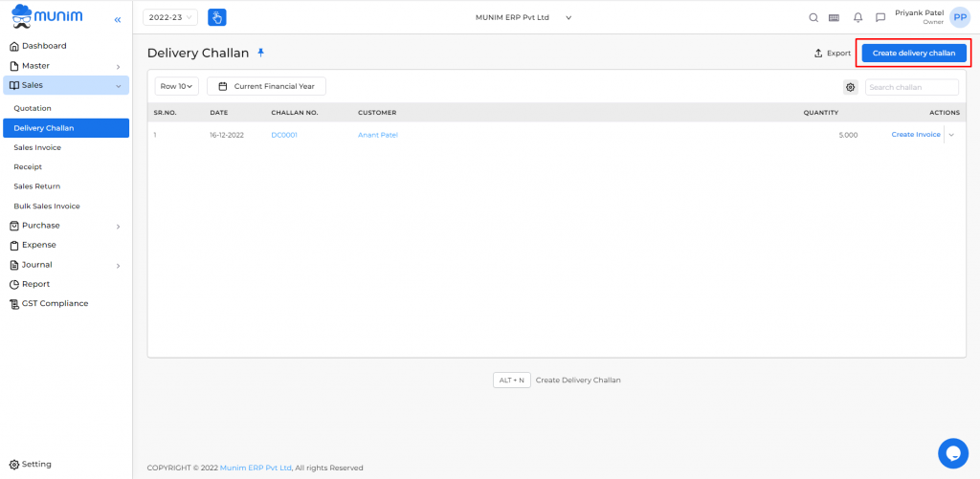Open the Row 10 page size dropdown

176,86
